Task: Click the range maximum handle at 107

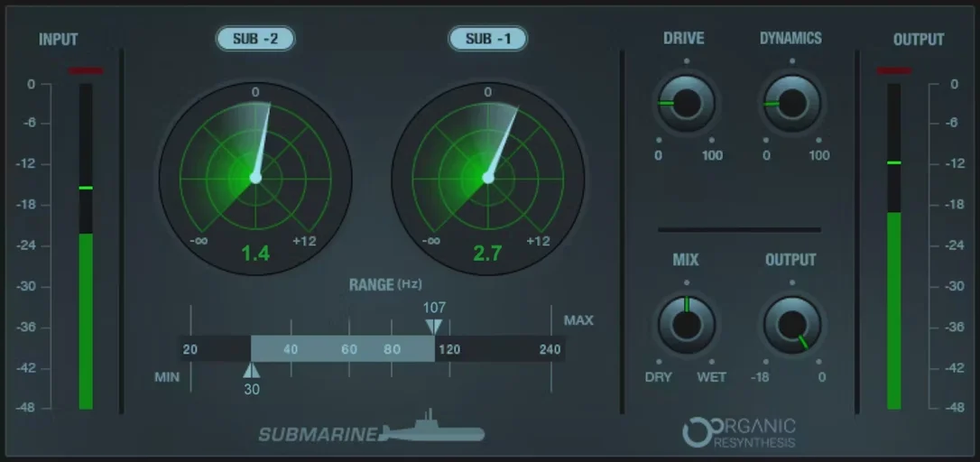Action: pyautogui.click(x=434, y=327)
